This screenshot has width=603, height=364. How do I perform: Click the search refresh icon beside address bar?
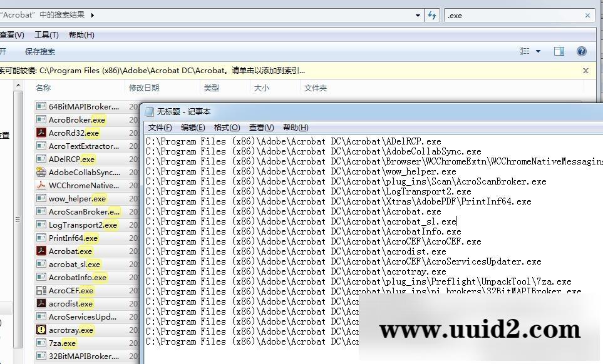click(x=432, y=15)
